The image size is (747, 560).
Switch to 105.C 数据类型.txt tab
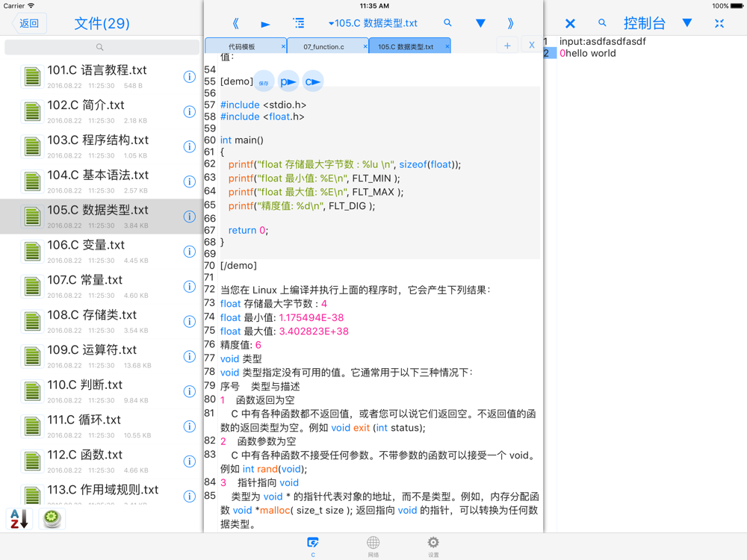[406, 46]
